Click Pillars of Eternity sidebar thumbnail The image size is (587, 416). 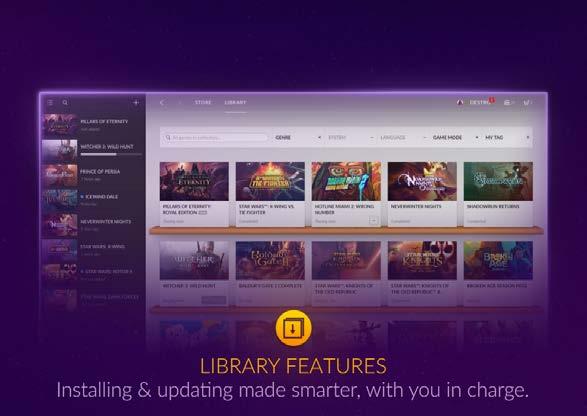pos(60,125)
